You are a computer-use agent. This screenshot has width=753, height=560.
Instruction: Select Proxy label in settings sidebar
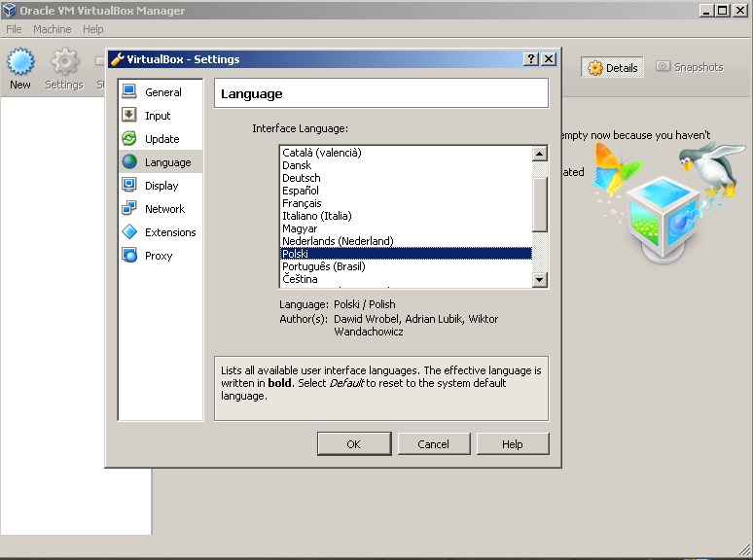click(159, 256)
